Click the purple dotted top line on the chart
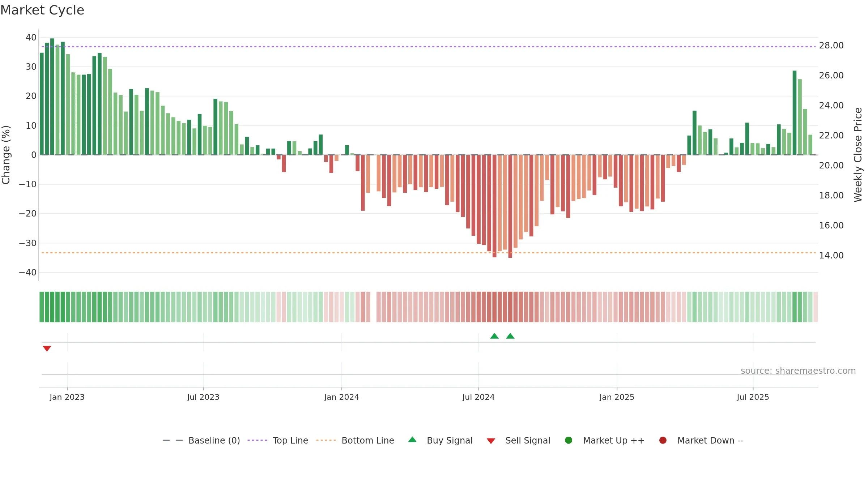The height and width of the screenshot is (488, 868). click(x=429, y=47)
